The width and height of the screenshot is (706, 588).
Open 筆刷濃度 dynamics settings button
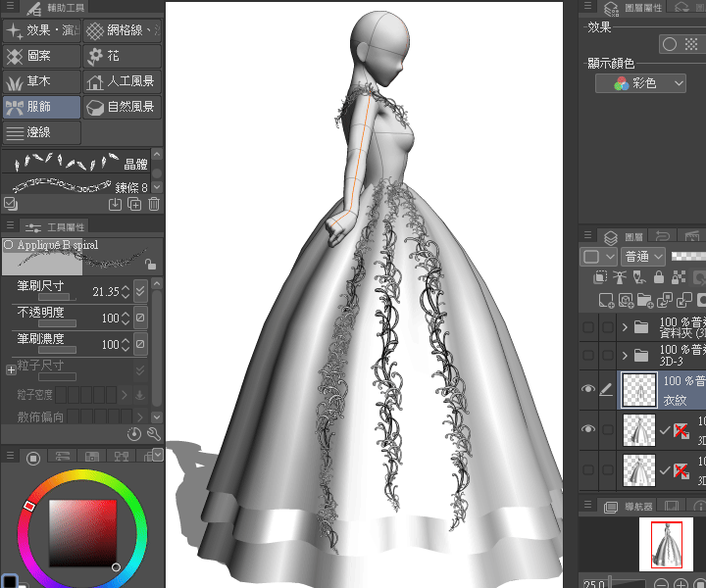pyautogui.click(x=140, y=345)
